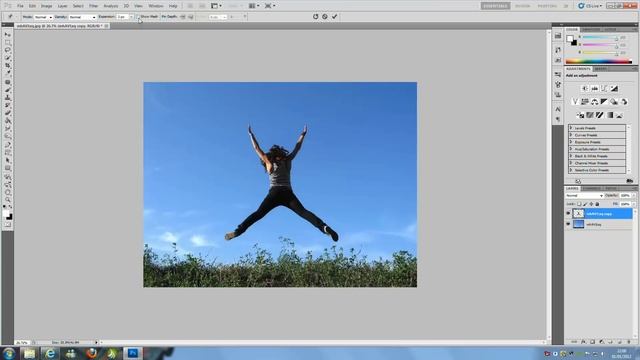Screen dimensions: 640x360
Task: Open the Filter menu
Action: tap(93, 6)
